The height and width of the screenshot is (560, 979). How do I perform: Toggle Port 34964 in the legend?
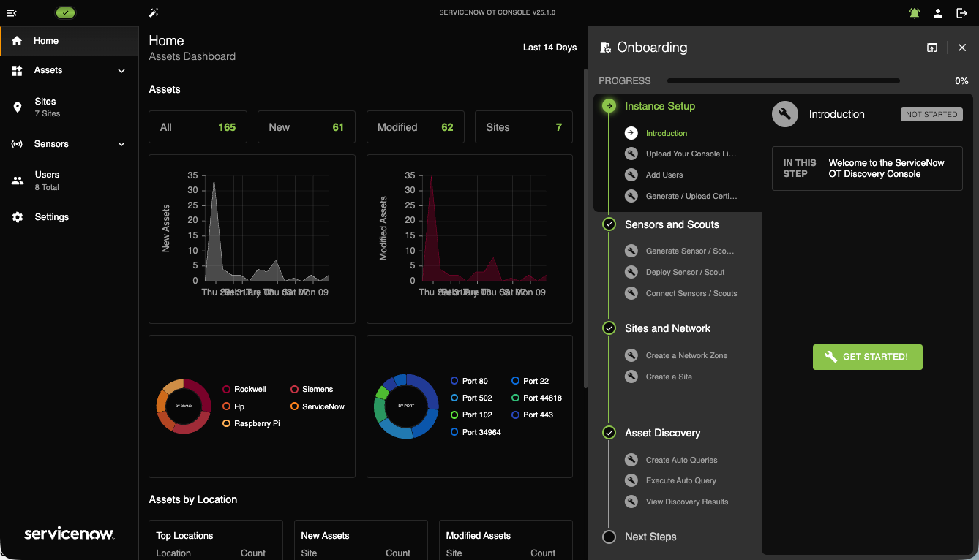pos(476,432)
